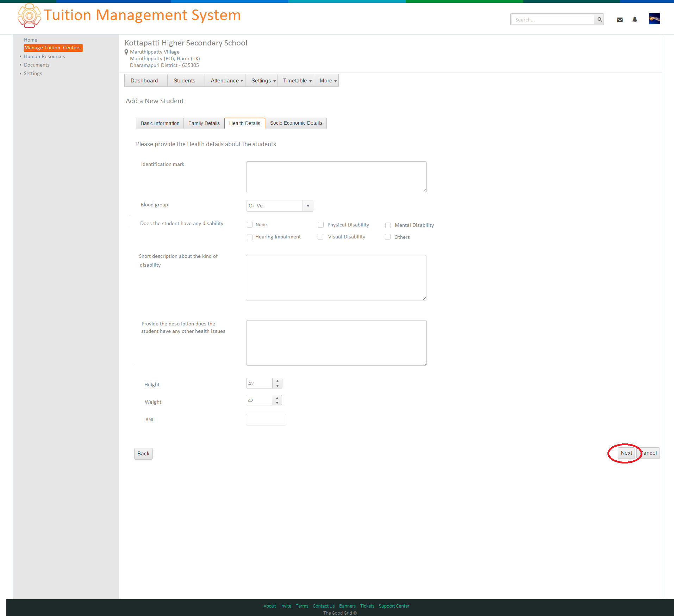Image resolution: width=674 pixels, height=616 pixels.
Task: Open the Terms footer link
Action: 302,606
